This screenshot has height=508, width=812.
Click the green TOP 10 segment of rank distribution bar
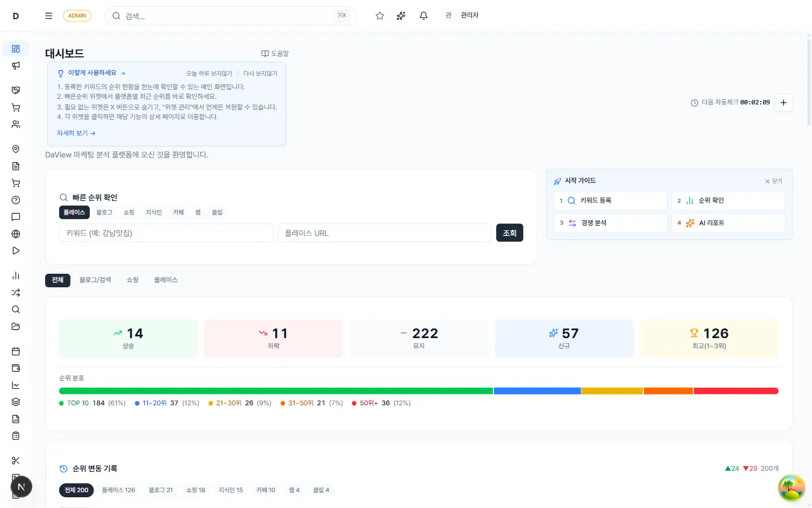point(276,391)
